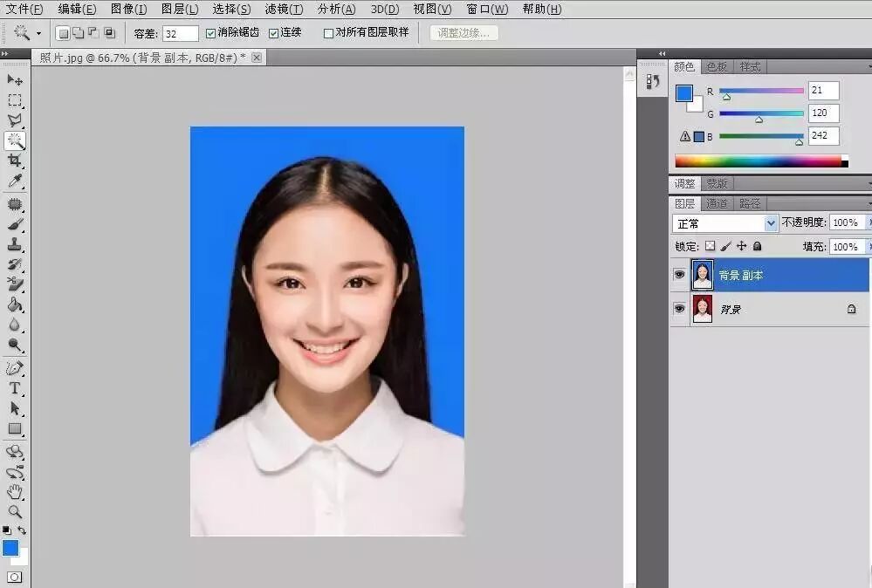Image resolution: width=872 pixels, height=588 pixels.
Task: Choose Intersect with Selection mode
Action: 110,33
